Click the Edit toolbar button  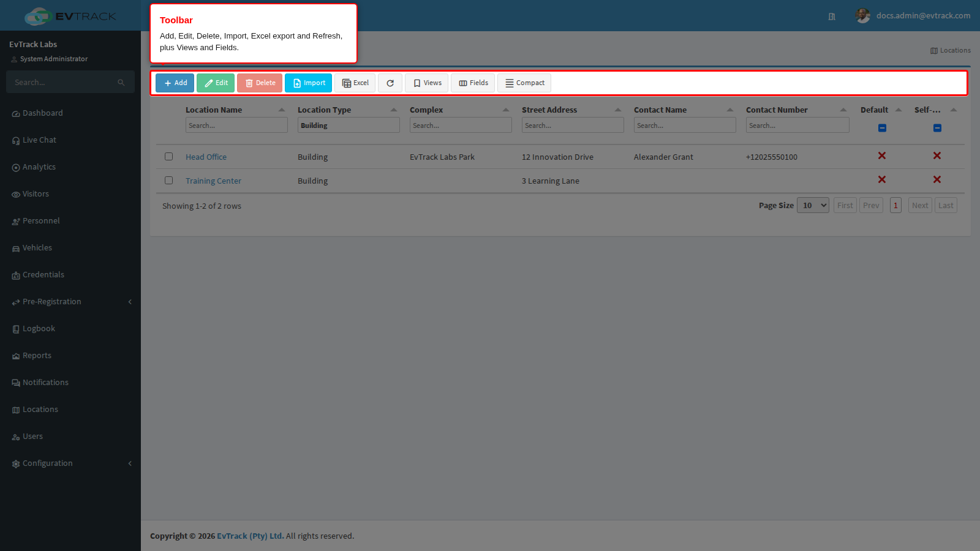pyautogui.click(x=216, y=83)
